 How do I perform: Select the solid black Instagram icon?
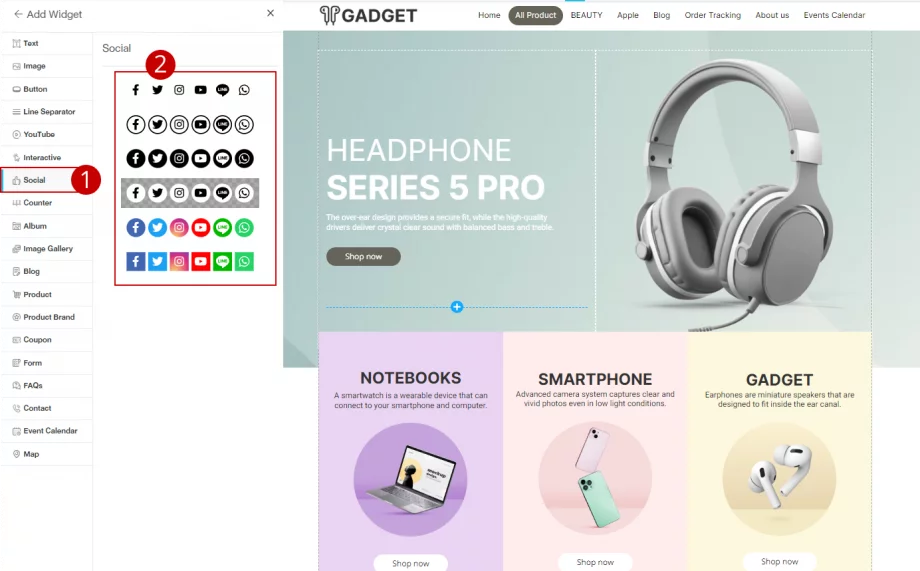click(x=179, y=158)
